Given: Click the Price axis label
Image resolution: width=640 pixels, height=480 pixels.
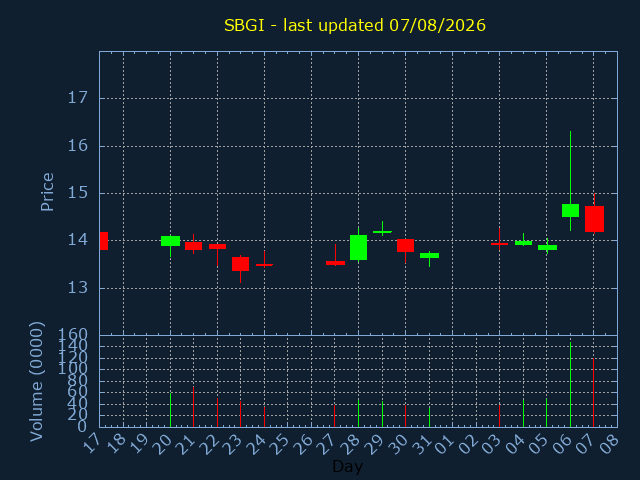Looking at the screenshot, I should [x=47, y=192].
